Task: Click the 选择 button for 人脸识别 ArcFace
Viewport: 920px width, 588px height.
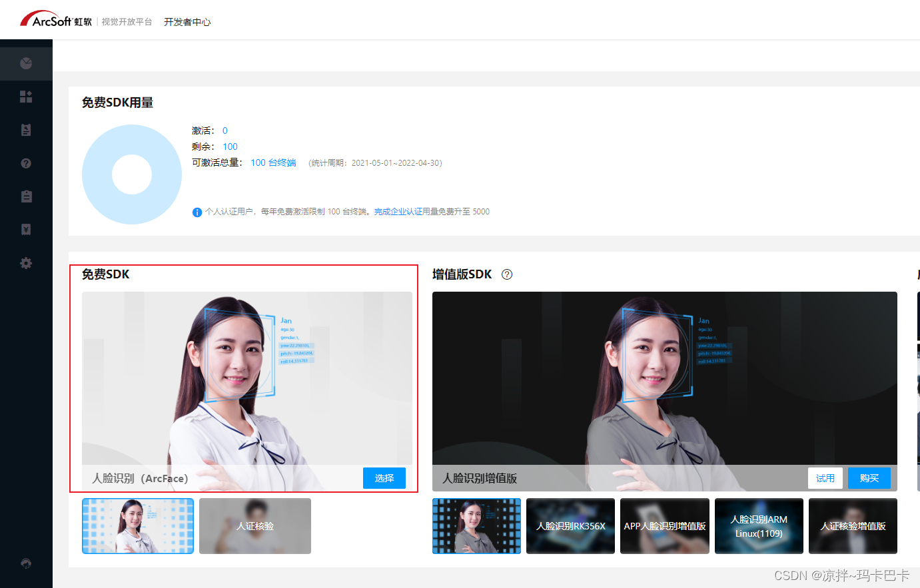Action: click(x=384, y=478)
